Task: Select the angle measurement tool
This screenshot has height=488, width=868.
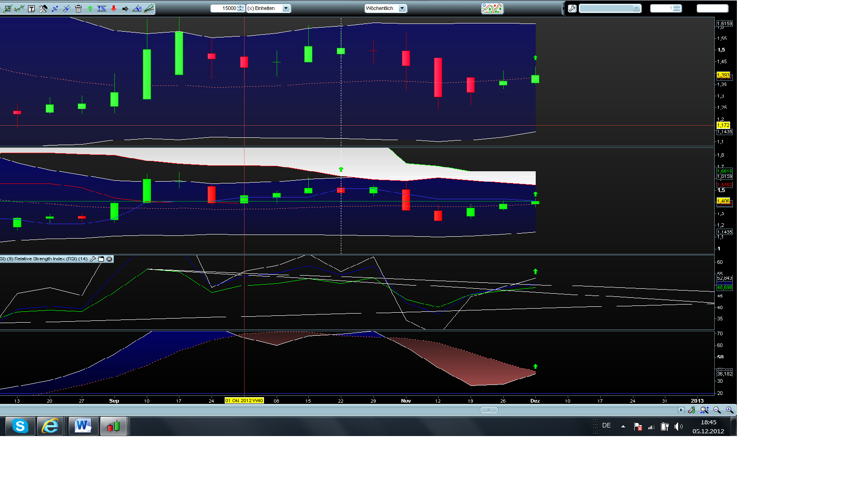Action: pyautogui.click(x=137, y=8)
